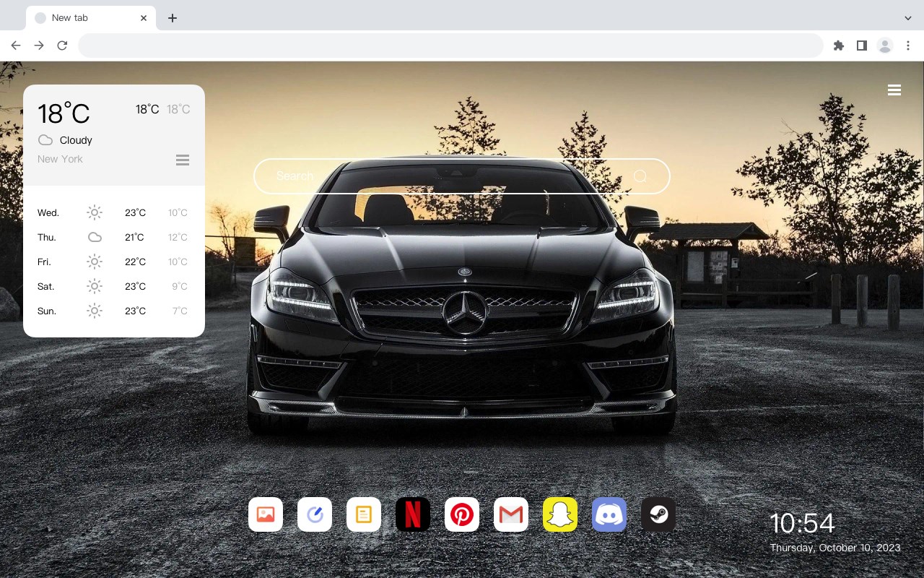This screenshot has height=578, width=924.
Task: Open the Discord shortcut
Action: 609,514
